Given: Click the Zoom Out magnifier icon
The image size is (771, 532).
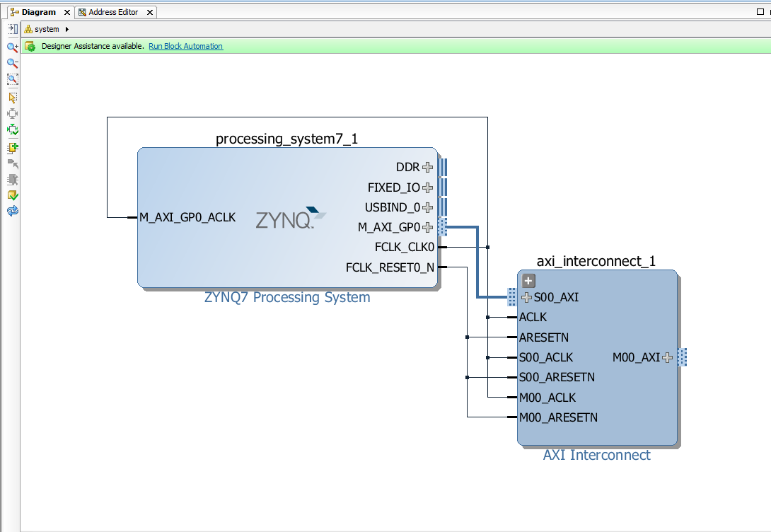Looking at the screenshot, I should [x=13, y=63].
